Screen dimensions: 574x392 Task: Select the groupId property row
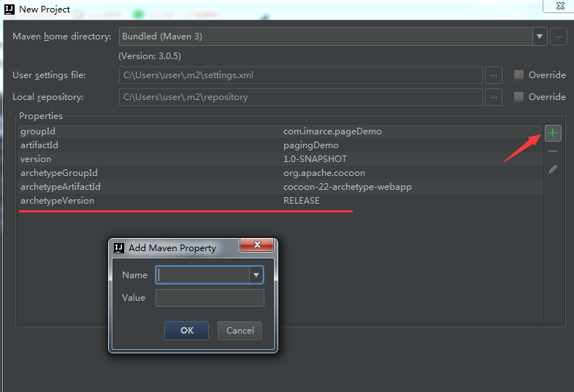click(280, 131)
